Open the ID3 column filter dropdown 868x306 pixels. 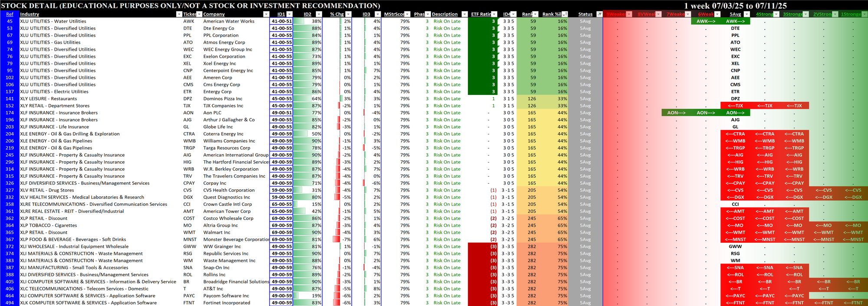378,14
